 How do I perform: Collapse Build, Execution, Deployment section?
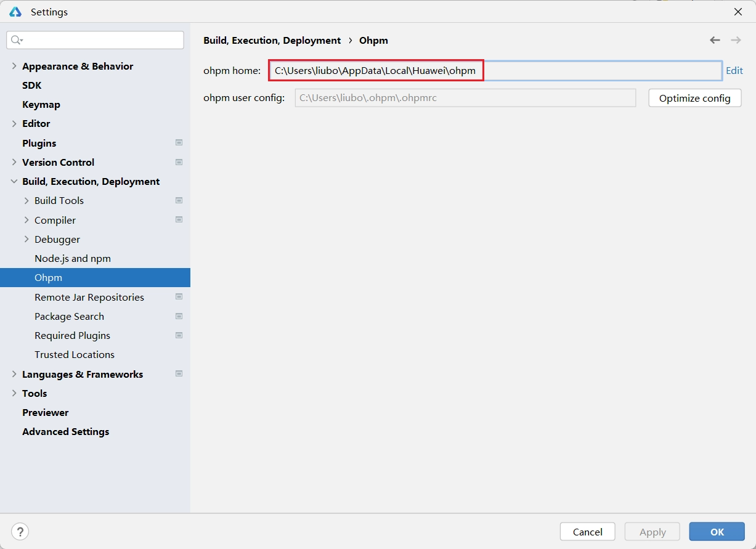14,181
